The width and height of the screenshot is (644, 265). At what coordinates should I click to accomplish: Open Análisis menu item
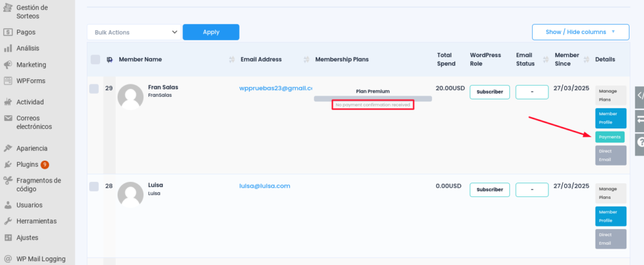pos(28,48)
